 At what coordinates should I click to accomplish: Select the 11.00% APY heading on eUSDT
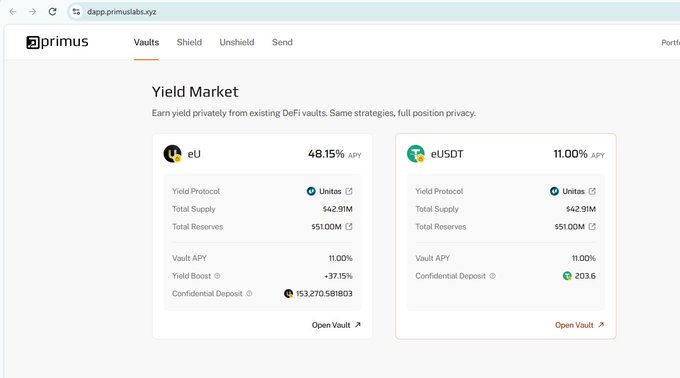coord(570,154)
